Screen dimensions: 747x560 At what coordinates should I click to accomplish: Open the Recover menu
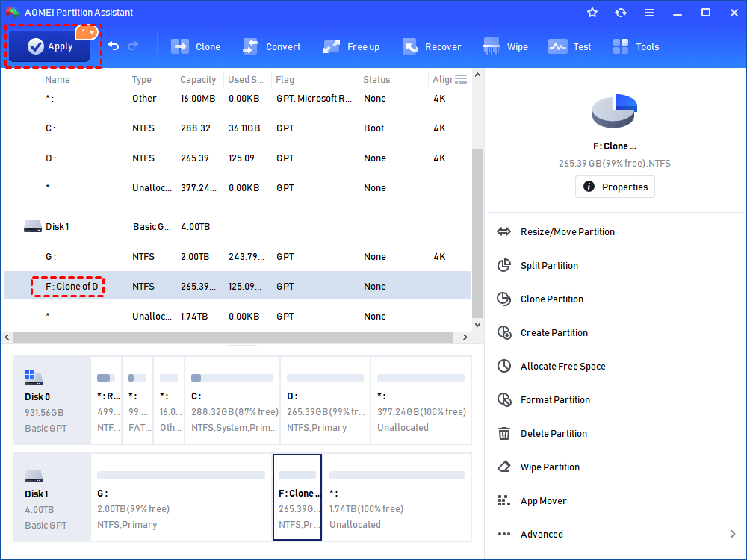coord(432,46)
